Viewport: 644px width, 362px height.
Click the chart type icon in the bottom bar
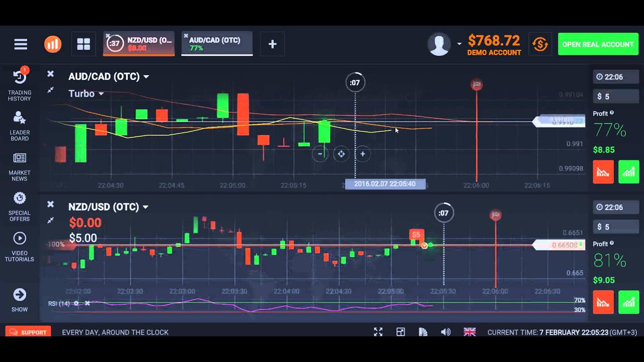423,332
